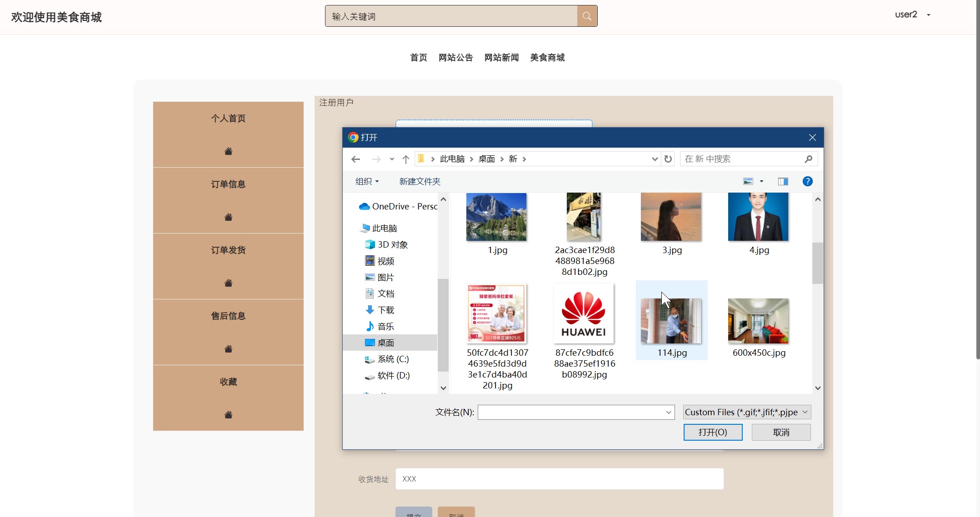Open 美食商城 navigation tab
Screen dimensions: 980x517
point(547,58)
